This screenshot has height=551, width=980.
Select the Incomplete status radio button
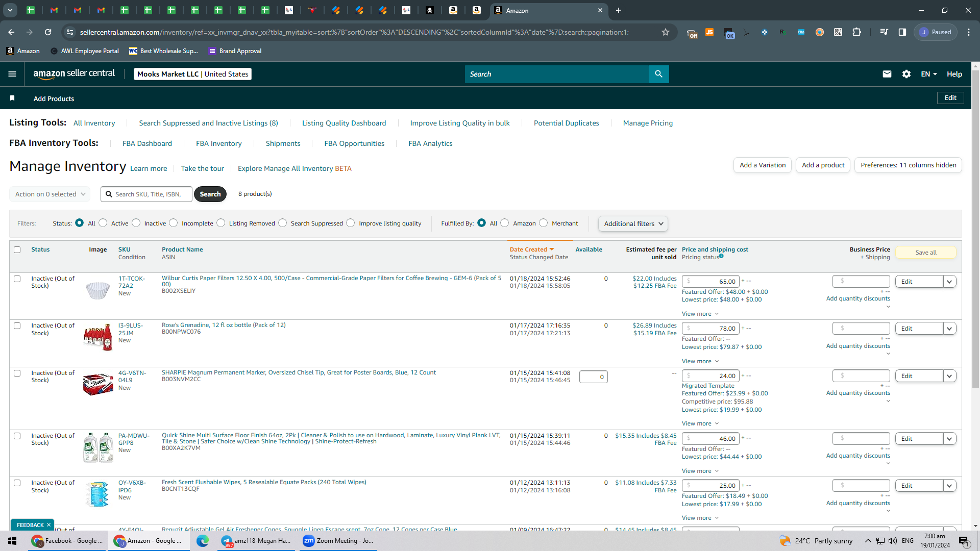click(174, 223)
